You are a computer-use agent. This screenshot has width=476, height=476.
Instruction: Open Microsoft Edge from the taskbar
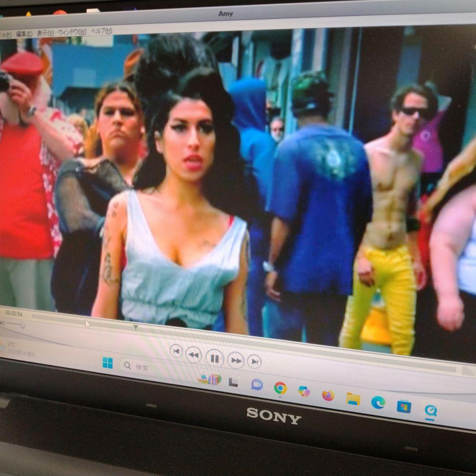click(x=379, y=402)
